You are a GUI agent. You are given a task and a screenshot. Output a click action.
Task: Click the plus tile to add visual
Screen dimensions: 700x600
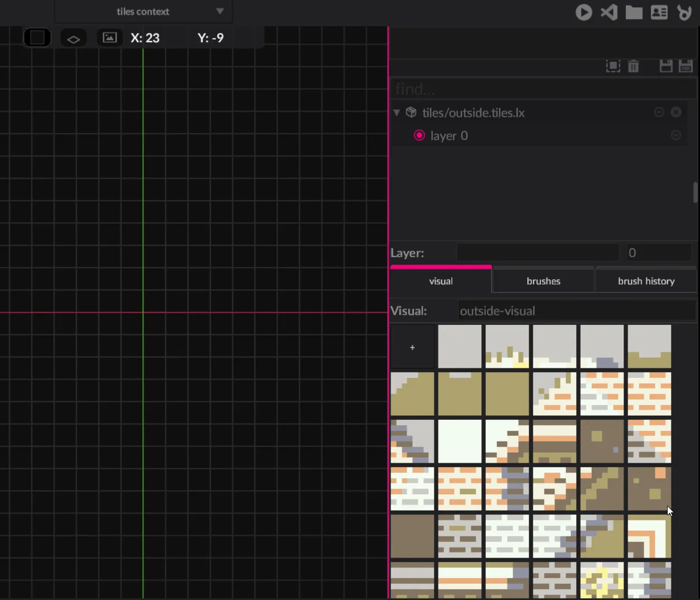[x=412, y=347]
